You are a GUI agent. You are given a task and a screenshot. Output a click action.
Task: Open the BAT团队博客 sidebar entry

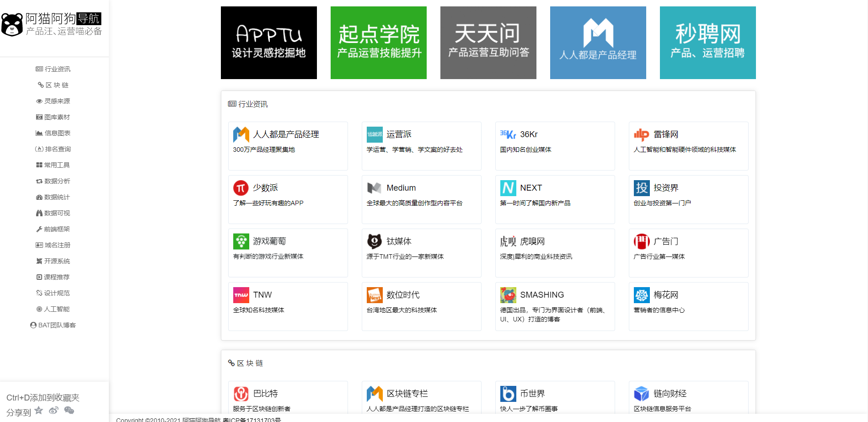click(53, 325)
